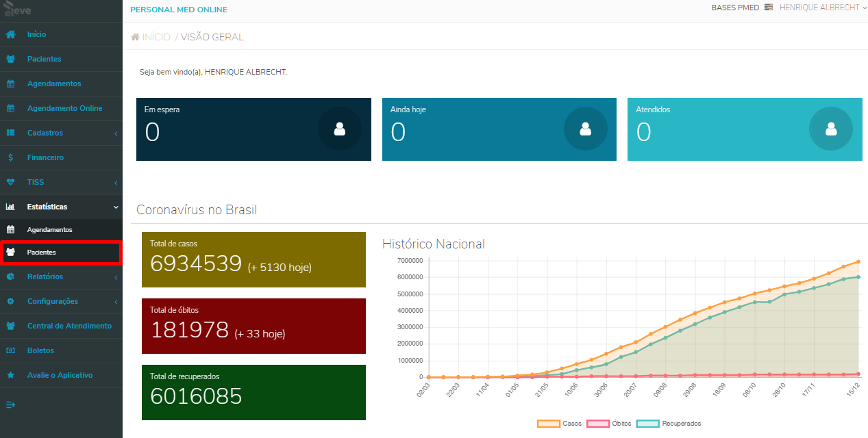Click the calendar icon beside Agendamento Online
868x438 pixels.
10,108
